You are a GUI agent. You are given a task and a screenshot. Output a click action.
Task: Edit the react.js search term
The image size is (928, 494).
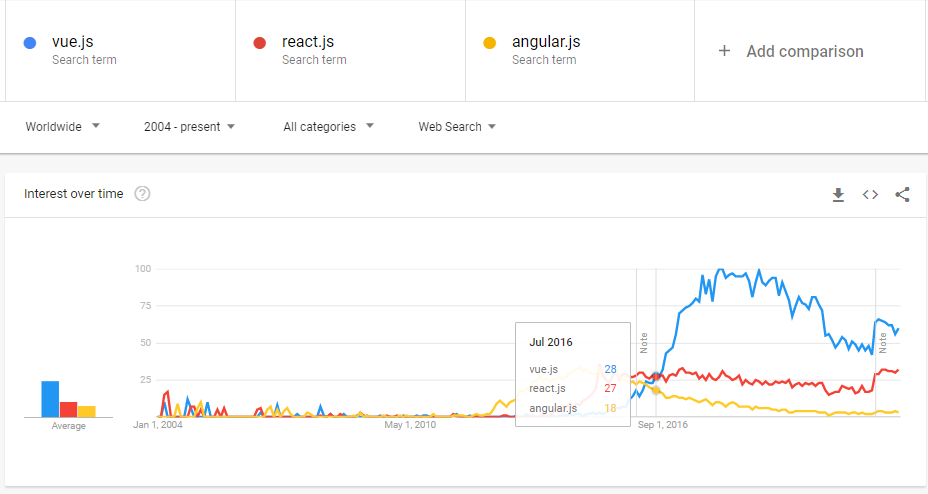tap(308, 41)
